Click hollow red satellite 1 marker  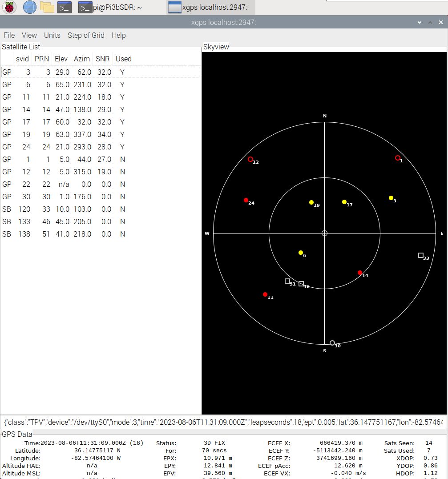pos(398,158)
